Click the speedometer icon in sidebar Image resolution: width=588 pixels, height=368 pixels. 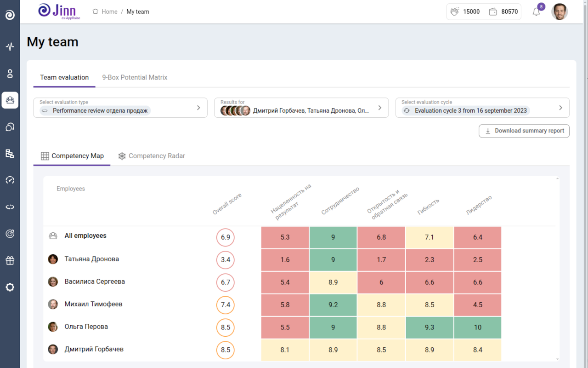pos(10,180)
